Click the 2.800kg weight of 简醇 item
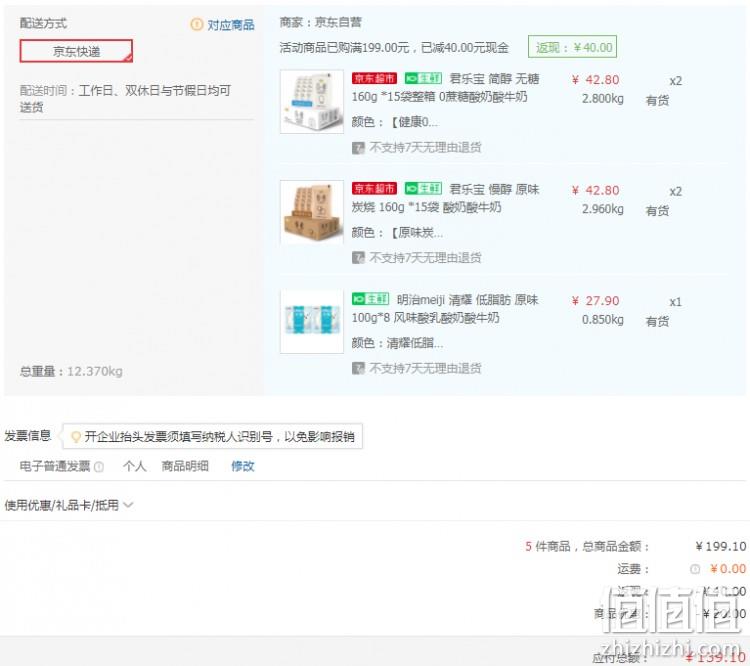The width and height of the screenshot is (750, 666). click(x=603, y=99)
